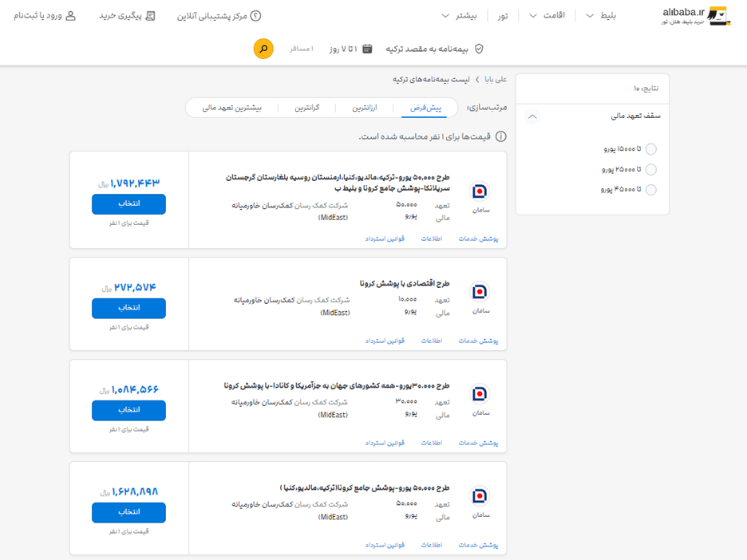The image size is (747, 560).
Task: Click the user profile icon for login
Action: click(70, 16)
